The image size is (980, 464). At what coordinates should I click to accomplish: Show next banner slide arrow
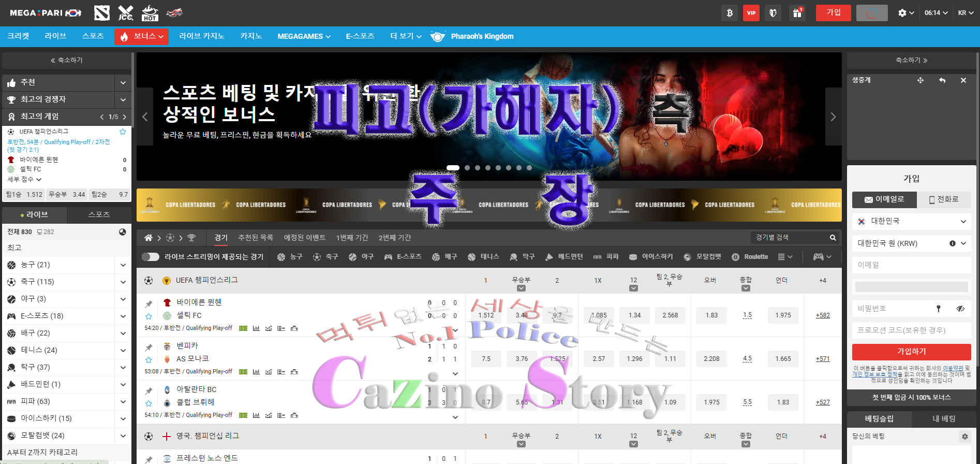pos(833,117)
